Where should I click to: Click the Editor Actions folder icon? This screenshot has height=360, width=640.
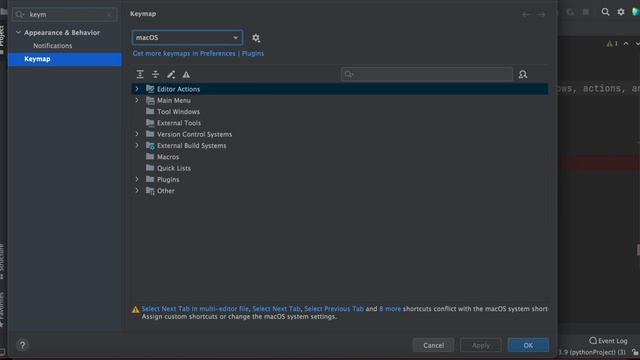pyautogui.click(x=150, y=89)
